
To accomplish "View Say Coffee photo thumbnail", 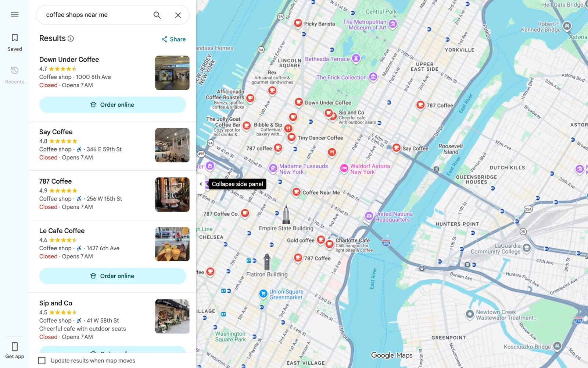I will tap(172, 145).
